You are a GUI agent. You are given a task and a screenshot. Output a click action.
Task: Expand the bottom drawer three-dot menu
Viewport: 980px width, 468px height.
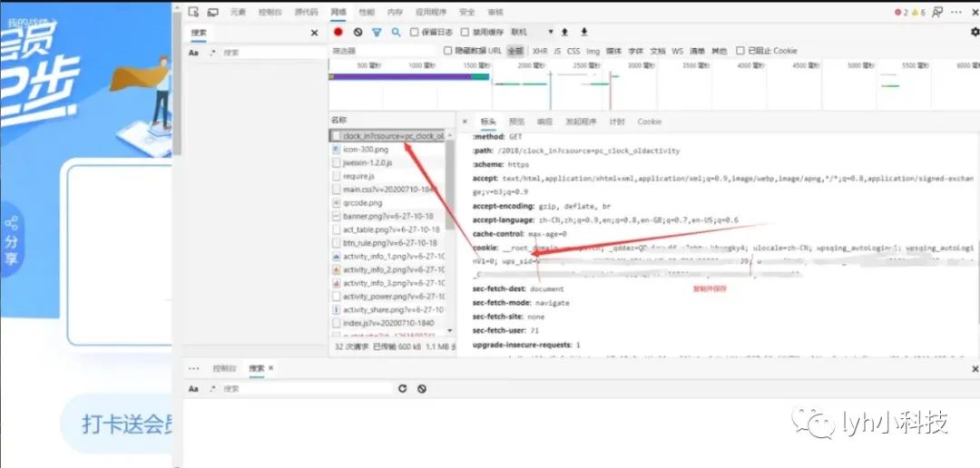pyautogui.click(x=193, y=369)
